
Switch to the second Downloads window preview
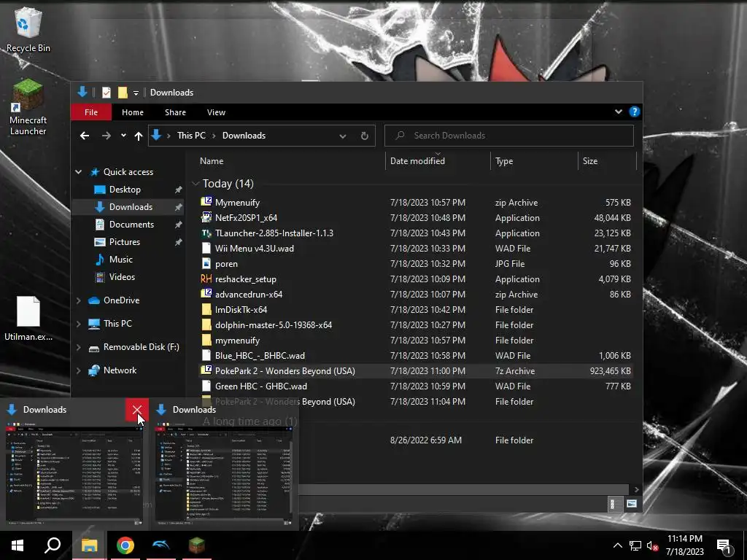click(224, 464)
